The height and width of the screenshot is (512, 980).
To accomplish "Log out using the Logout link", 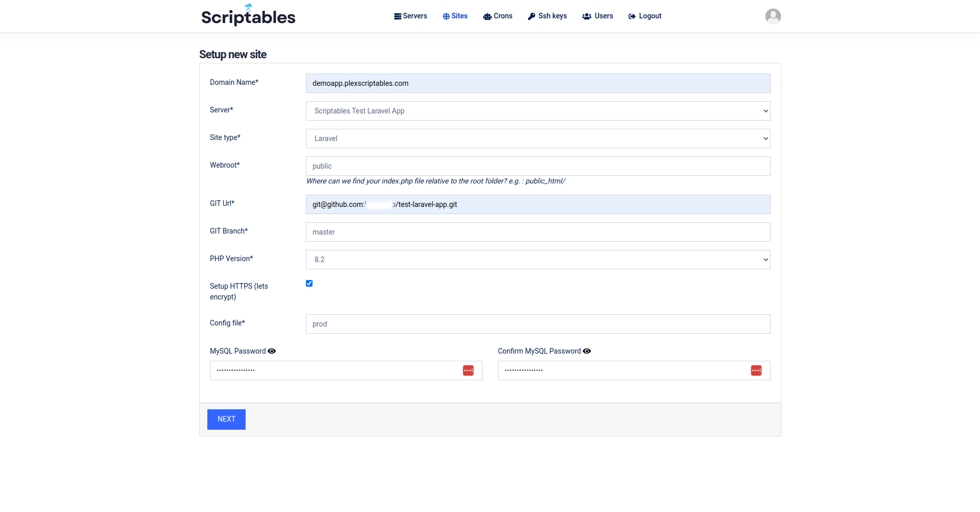I will [644, 16].
